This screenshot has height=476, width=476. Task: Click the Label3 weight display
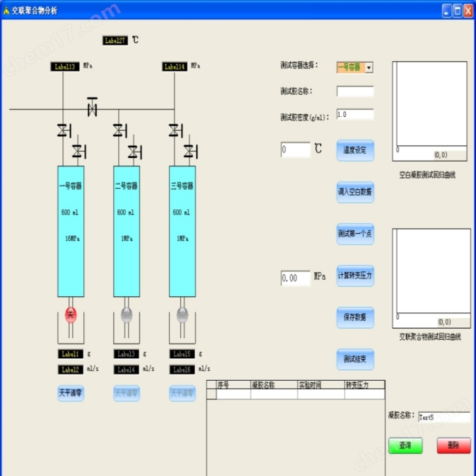tap(126, 354)
